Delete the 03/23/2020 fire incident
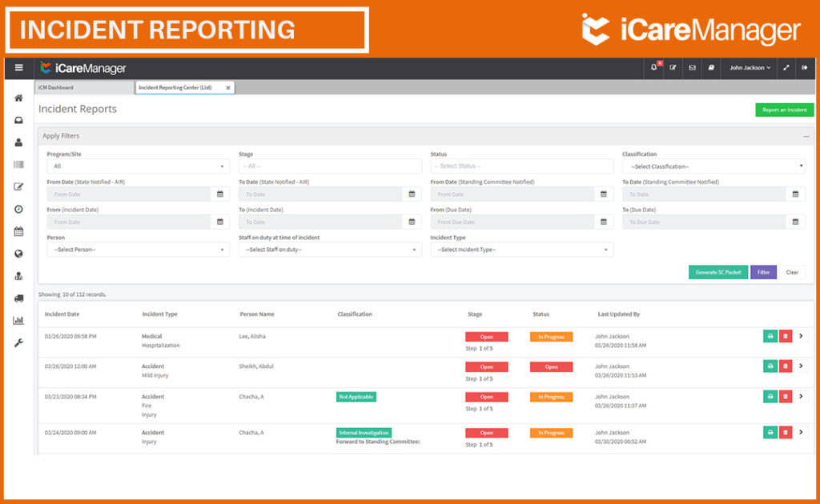 786,397
